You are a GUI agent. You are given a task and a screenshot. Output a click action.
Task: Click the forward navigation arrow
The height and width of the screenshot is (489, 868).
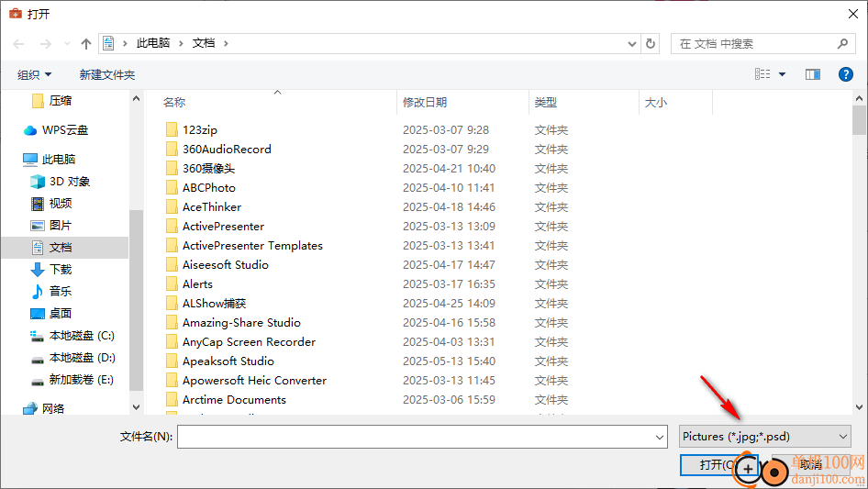point(45,44)
